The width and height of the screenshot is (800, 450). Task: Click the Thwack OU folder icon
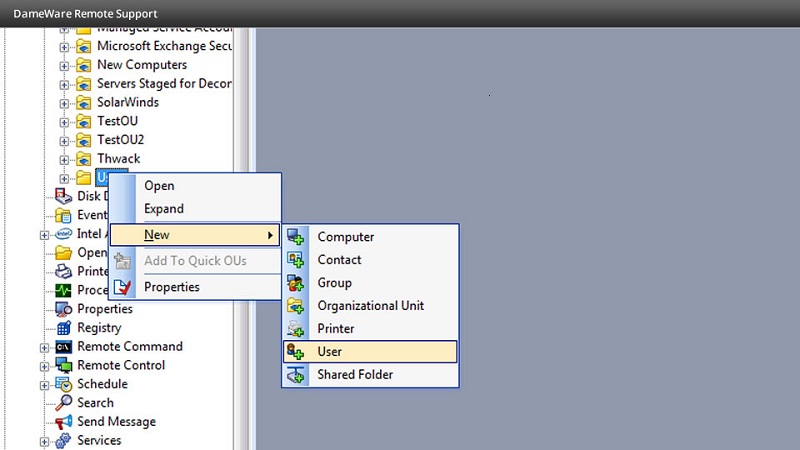click(x=84, y=159)
